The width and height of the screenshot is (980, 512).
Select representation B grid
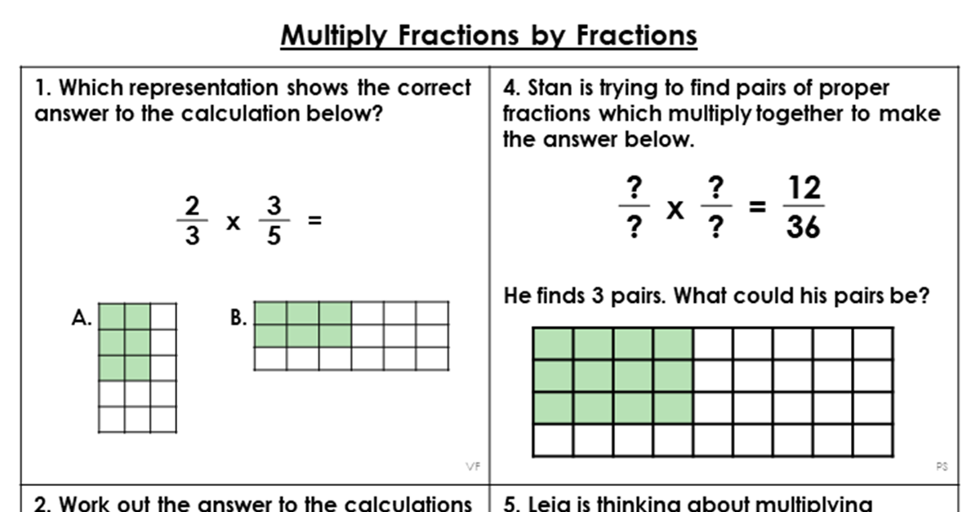(351, 336)
